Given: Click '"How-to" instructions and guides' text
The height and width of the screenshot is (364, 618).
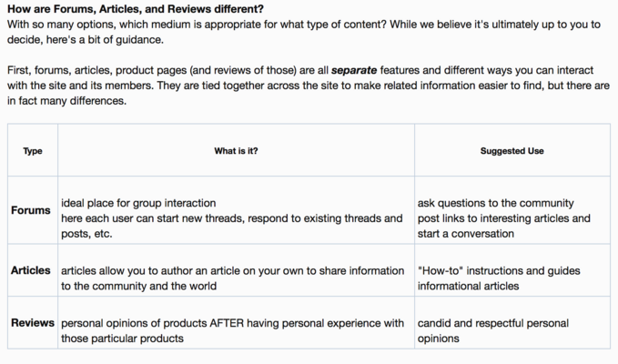Looking at the screenshot, I should 499,271.
